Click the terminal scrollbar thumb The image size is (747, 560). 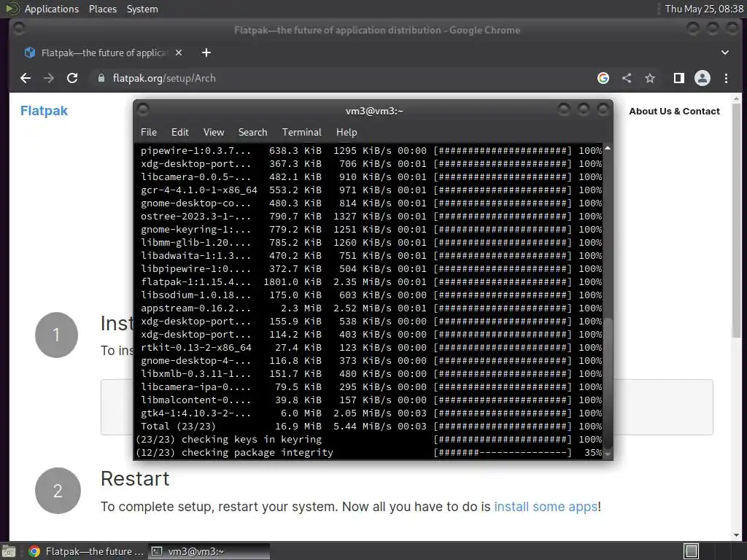[608, 384]
